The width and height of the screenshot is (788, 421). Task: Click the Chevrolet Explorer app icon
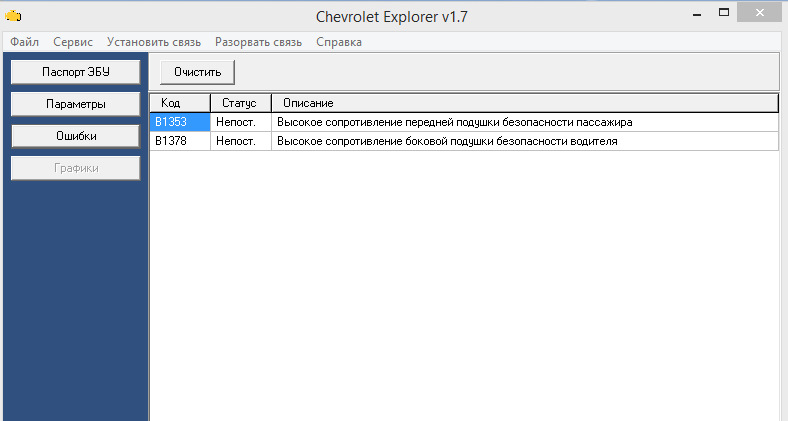(x=13, y=16)
